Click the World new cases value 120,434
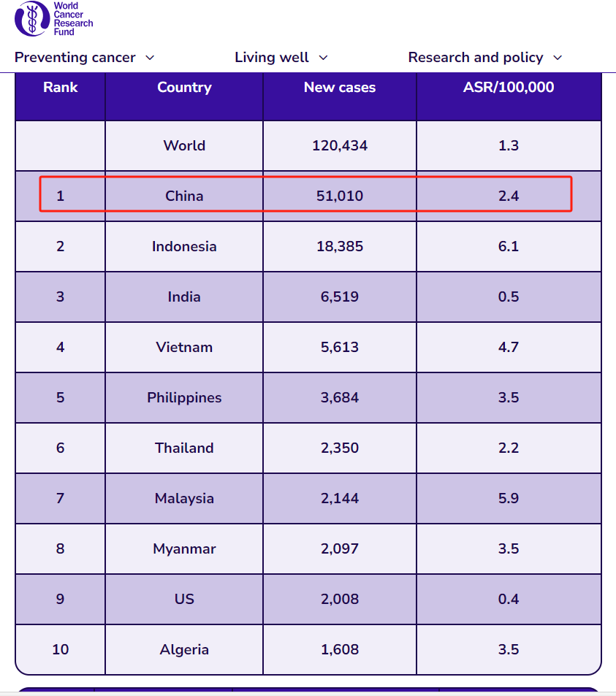The width and height of the screenshot is (616, 696). click(340, 145)
